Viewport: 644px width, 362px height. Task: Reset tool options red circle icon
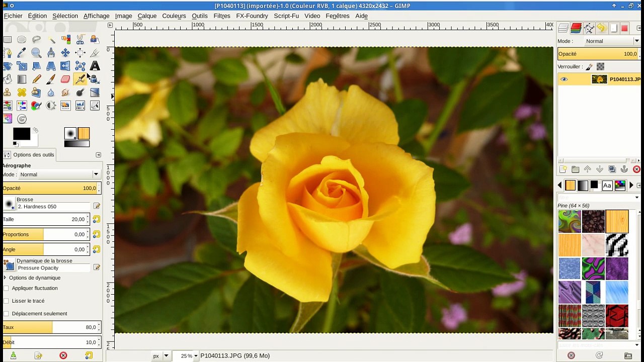point(63,355)
